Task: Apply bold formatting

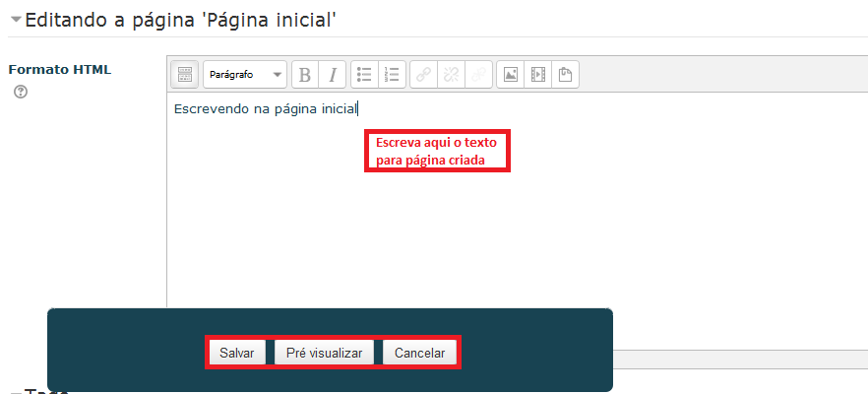Action: click(305, 74)
